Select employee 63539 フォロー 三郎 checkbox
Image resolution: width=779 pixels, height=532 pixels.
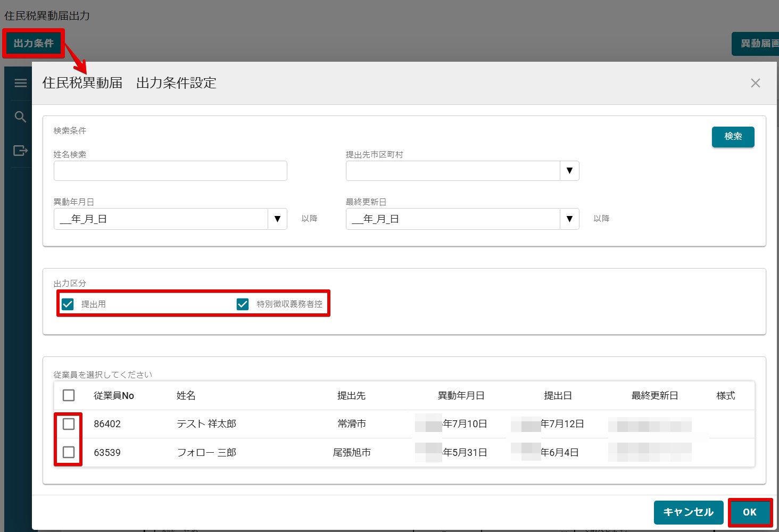coord(69,452)
